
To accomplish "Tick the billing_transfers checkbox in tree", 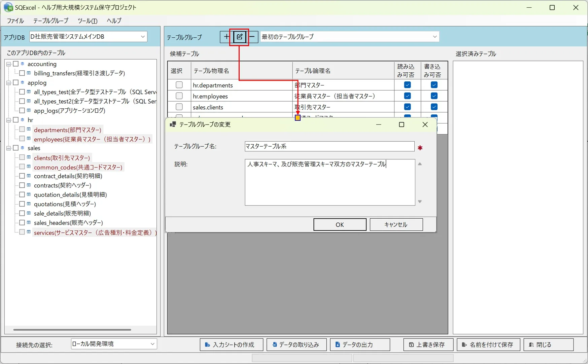I will pyautogui.click(x=22, y=73).
